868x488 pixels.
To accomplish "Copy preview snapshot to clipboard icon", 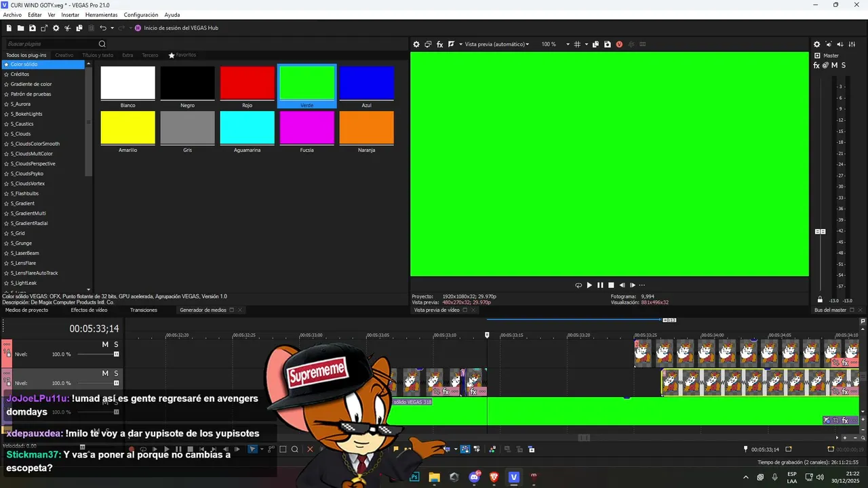I will pos(595,44).
